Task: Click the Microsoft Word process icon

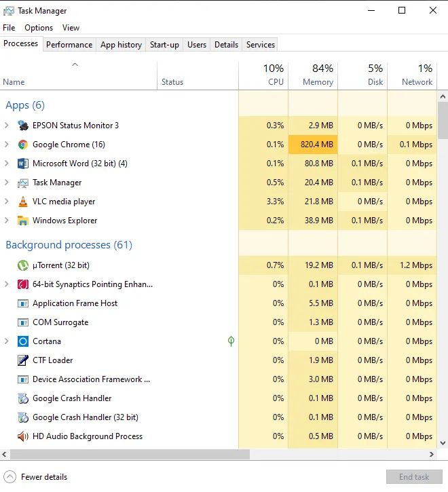Action: [23, 164]
